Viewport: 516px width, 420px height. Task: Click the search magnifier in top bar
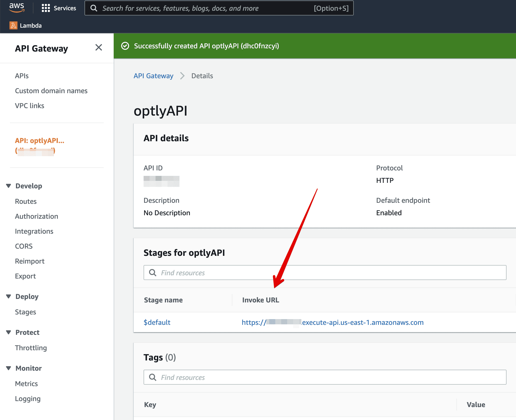click(94, 8)
